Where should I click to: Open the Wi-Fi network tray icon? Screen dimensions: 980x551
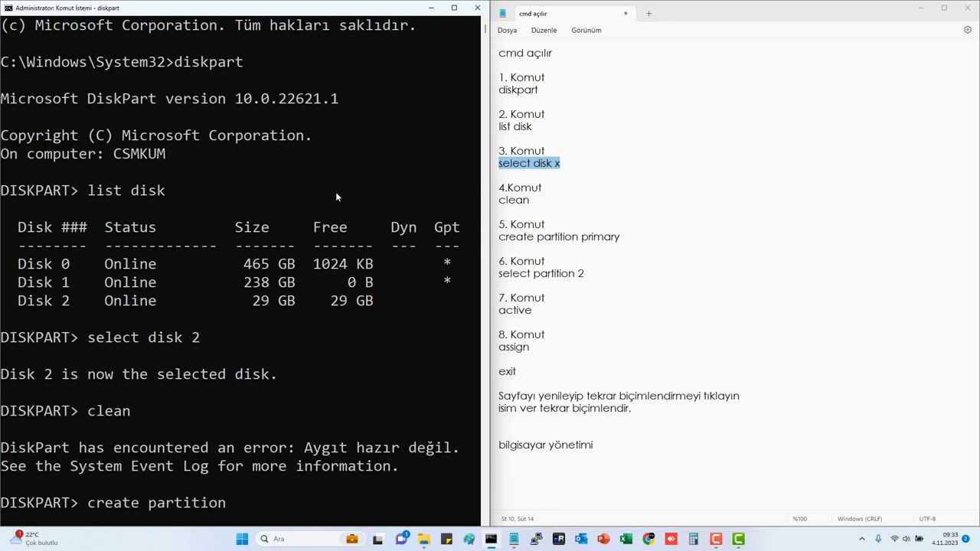894,539
